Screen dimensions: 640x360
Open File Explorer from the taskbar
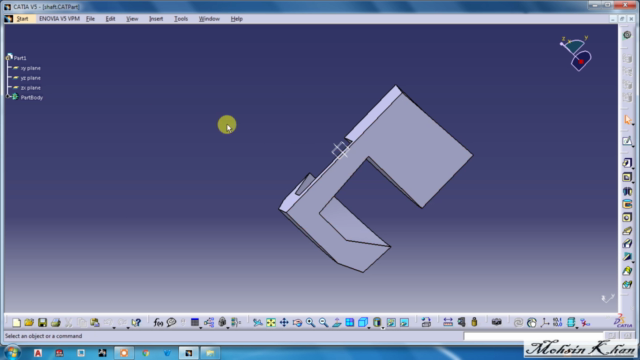point(210,353)
